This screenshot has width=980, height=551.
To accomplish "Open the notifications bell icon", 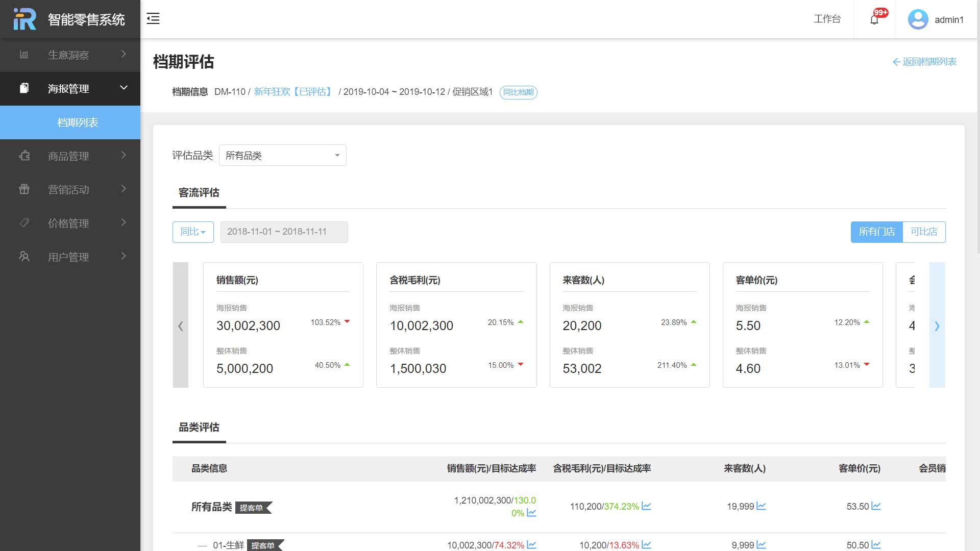I will click(x=874, y=20).
